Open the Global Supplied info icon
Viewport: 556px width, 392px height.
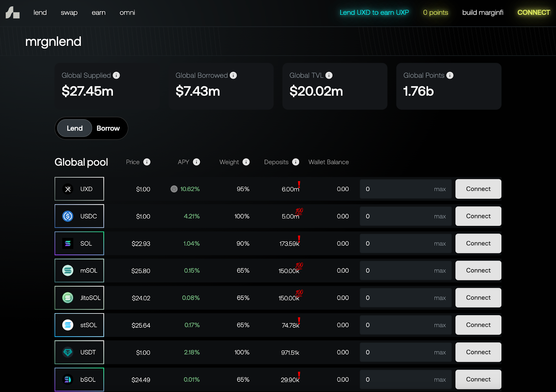point(116,75)
